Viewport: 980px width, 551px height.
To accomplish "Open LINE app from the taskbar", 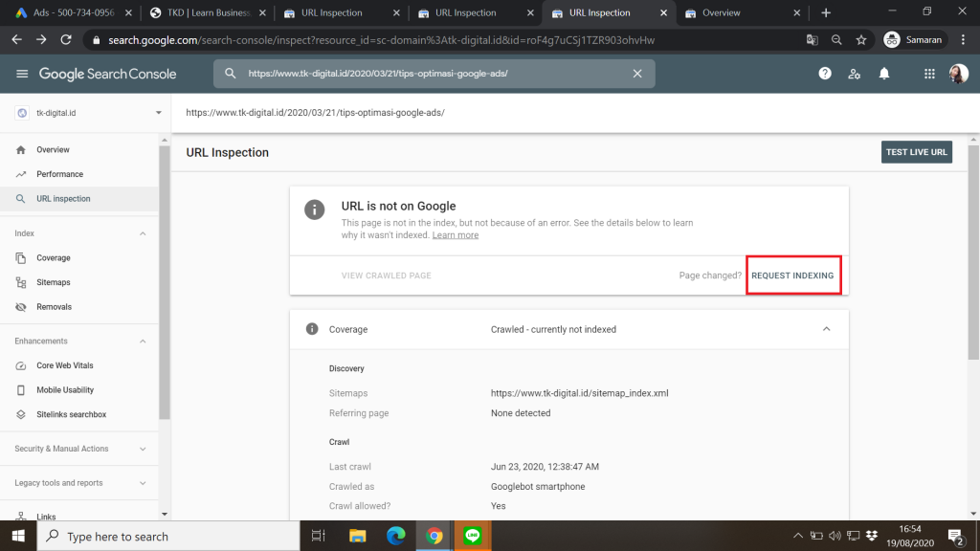I will pyautogui.click(x=473, y=536).
